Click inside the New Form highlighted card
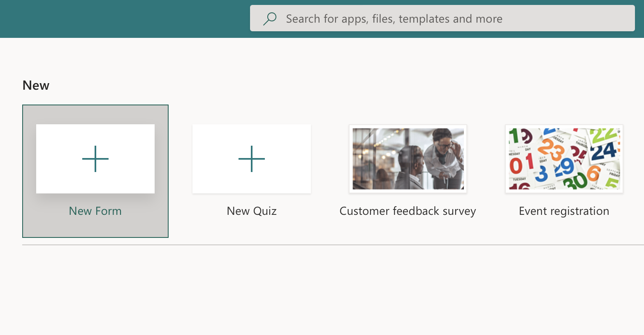 95,171
